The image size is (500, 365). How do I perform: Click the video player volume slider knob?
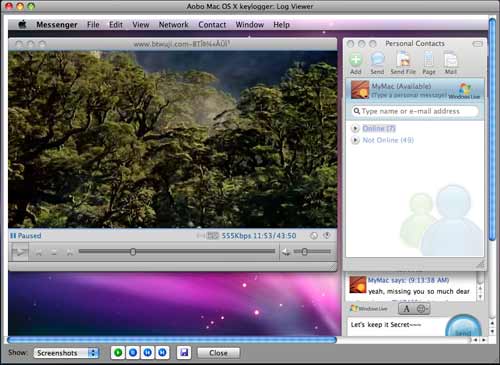coord(304,252)
